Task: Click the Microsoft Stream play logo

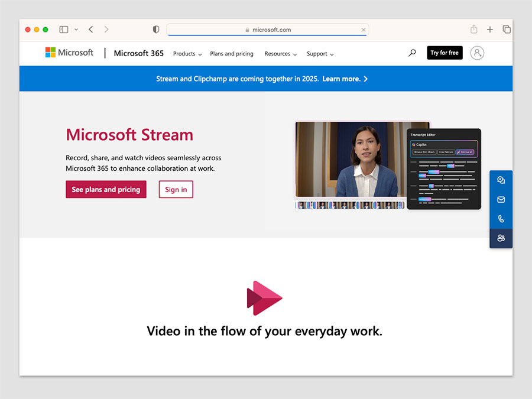Action: 264,298
